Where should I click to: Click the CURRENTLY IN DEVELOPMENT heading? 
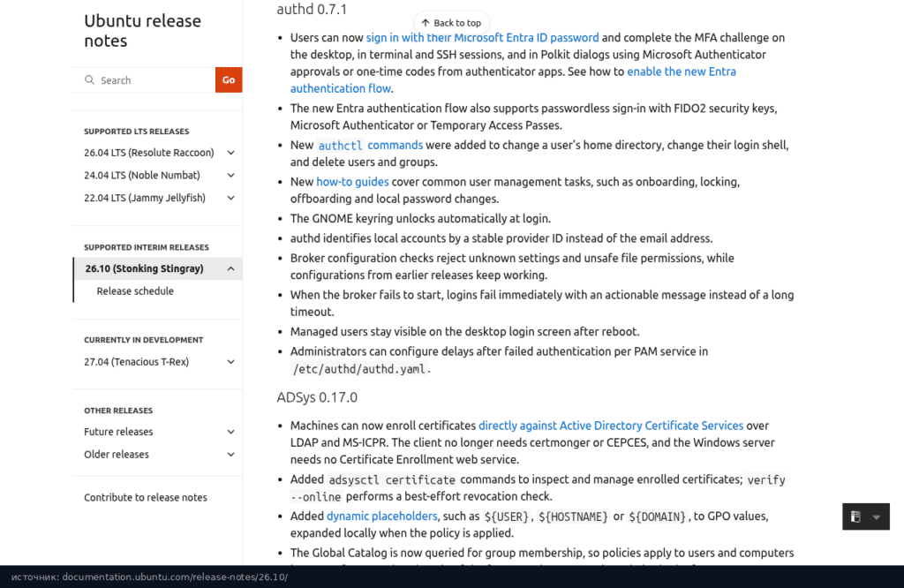click(144, 340)
